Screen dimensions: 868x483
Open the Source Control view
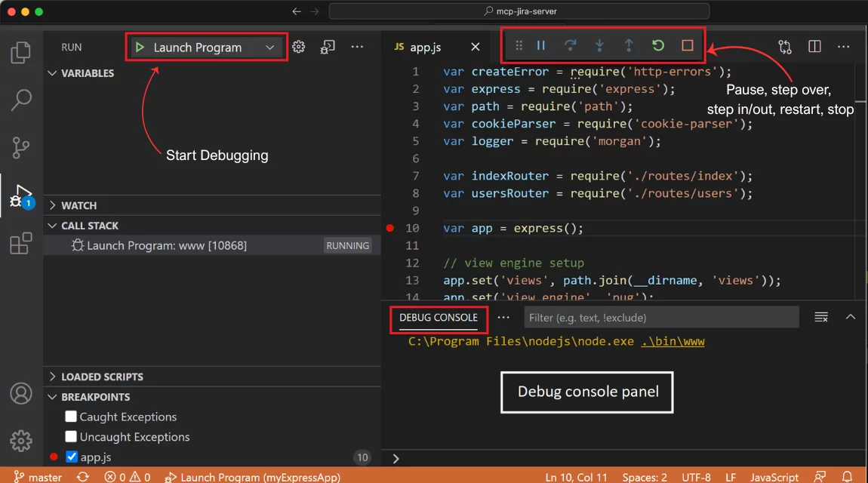21,146
